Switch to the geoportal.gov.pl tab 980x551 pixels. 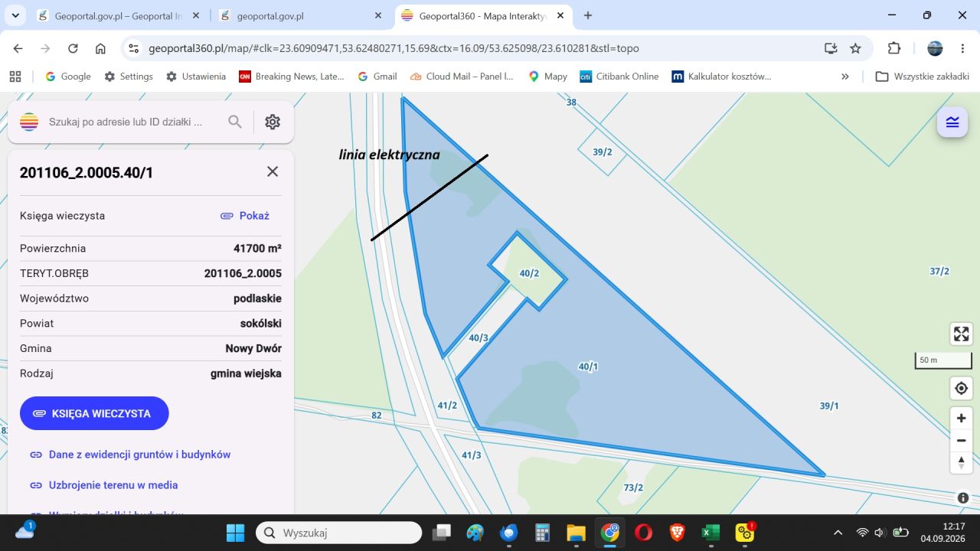pos(301,15)
